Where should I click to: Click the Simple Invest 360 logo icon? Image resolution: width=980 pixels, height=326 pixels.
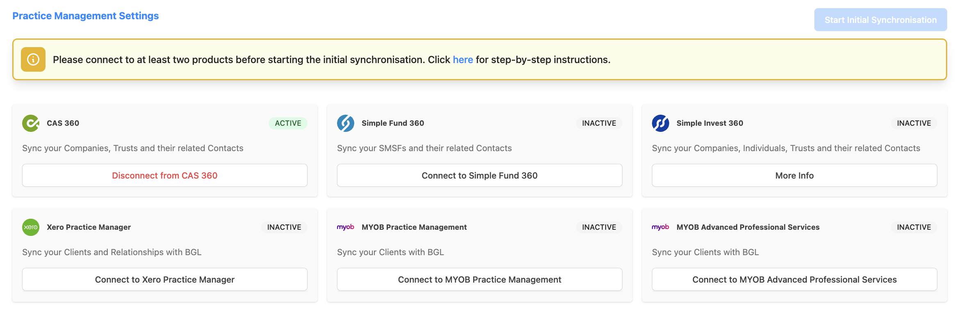click(661, 123)
